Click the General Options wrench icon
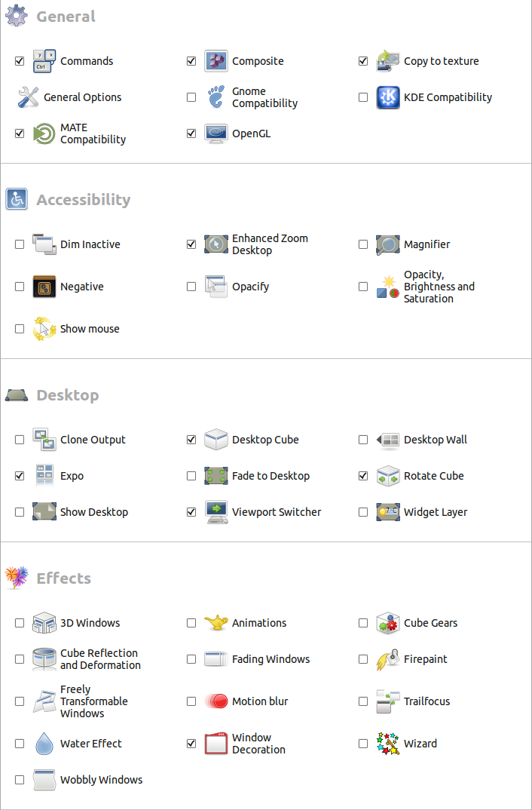 tap(28, 97)
